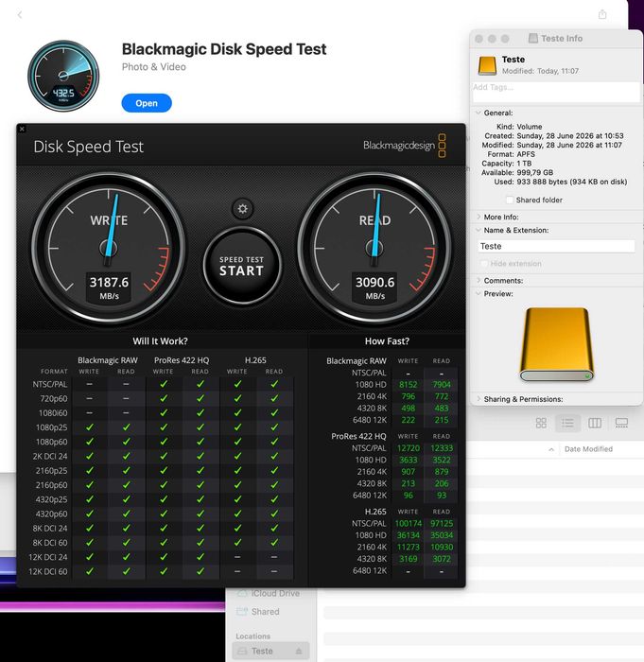
Task: Click Blackmagic RAW 1080 HD write value 8152
Action: click(408, 385)
